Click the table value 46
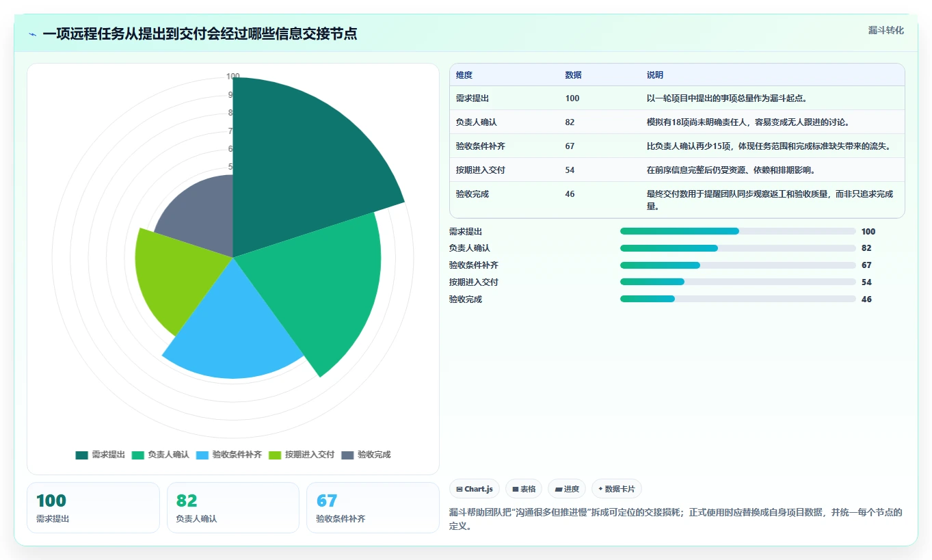Image resolution: width=932 pixels, height=560 pixels. [570, 194]
